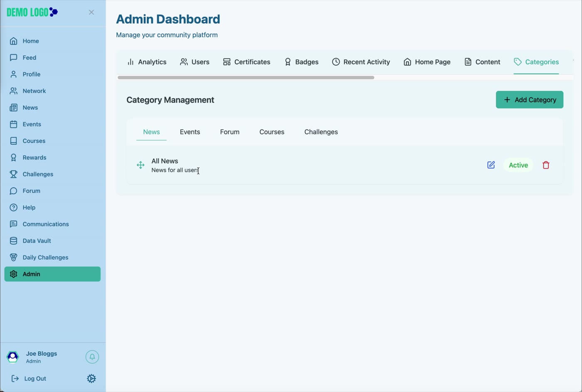Image resolution: width=582 pixels, height=392 pixels.
Task: Select the Challenges category sub-tab
Action: [321, 132]
